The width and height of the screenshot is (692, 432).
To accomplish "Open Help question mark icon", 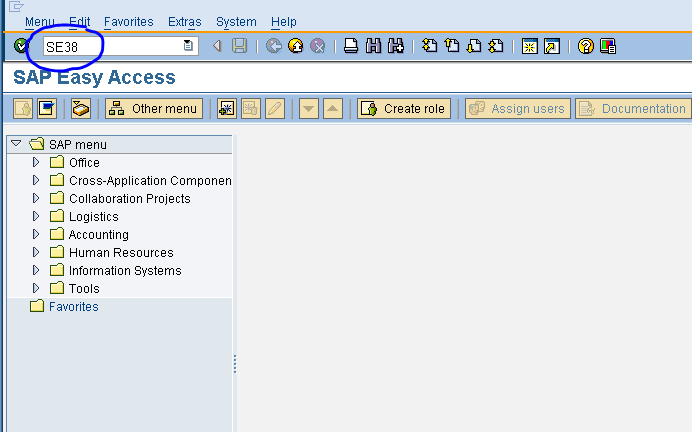I will (586, 46).
